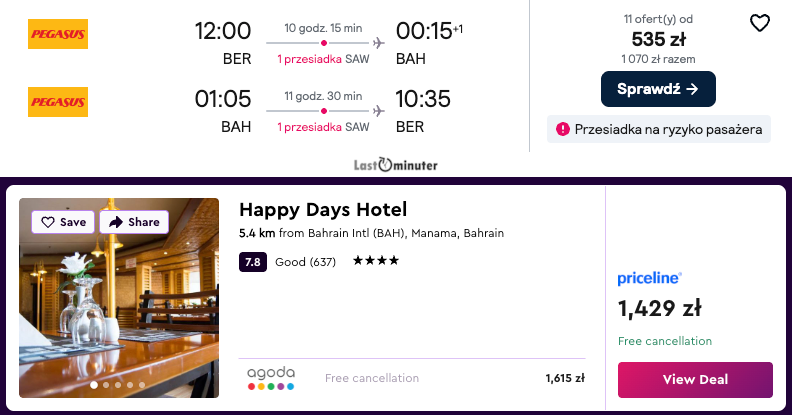Save Happy Days Hotel to favorites
The width and height of the screenshot is (792, 415).
click(64, 222)
